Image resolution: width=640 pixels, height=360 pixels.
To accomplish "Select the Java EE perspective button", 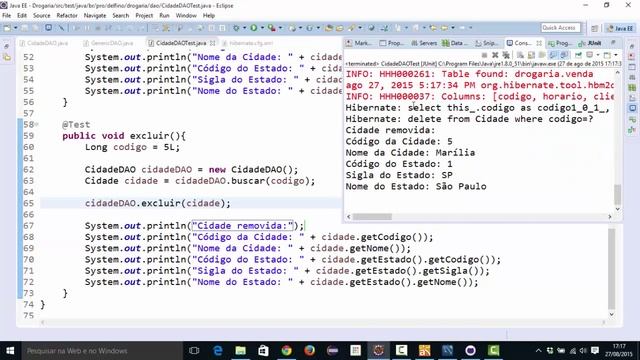I will pos(620,28).
